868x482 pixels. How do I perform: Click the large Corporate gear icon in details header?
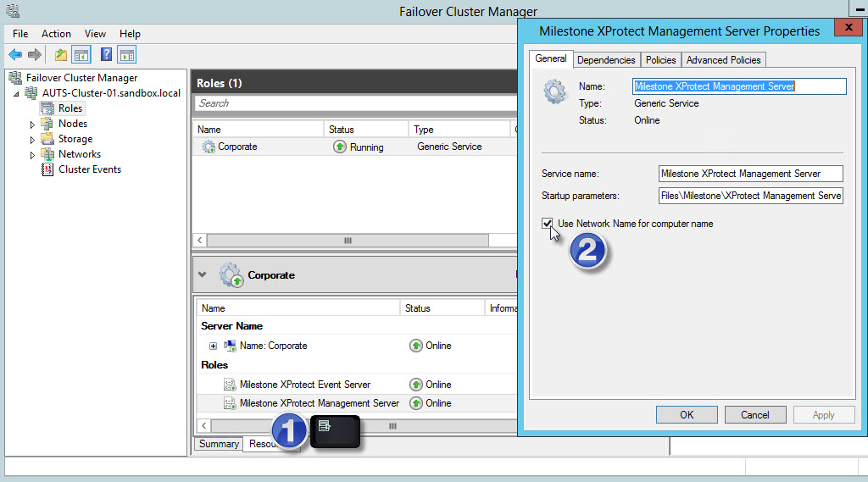[x=231, y=275]
